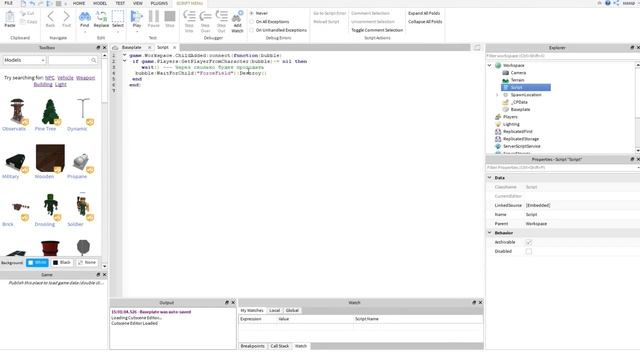This screenshot has height=360, width=640.
Task: Open the Find dropdown arrow
Action: [84, 31]
